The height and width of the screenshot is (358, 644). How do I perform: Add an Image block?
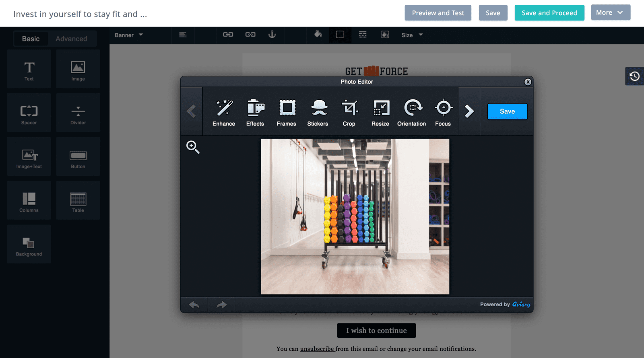tap(78, 69)
